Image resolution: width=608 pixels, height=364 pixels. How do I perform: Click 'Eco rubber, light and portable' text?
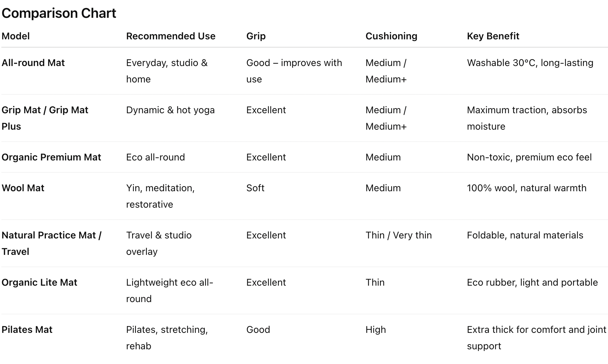pyautogui.click(x=532, y=282)
